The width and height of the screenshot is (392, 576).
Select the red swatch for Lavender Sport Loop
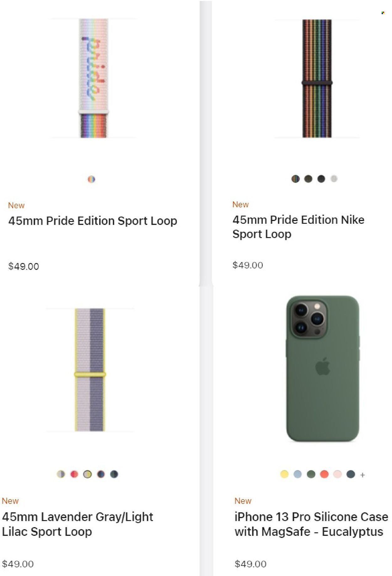coord(74,474)
